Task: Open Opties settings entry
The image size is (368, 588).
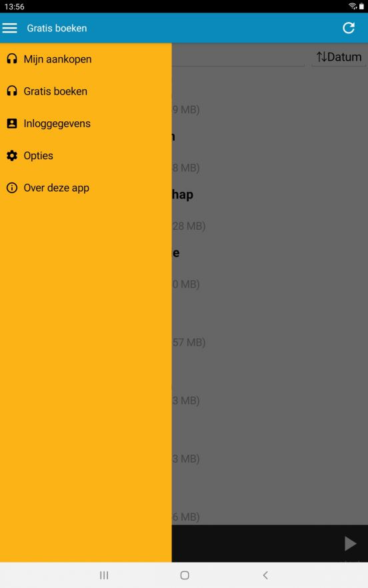Action: click(x=85, y=156)
